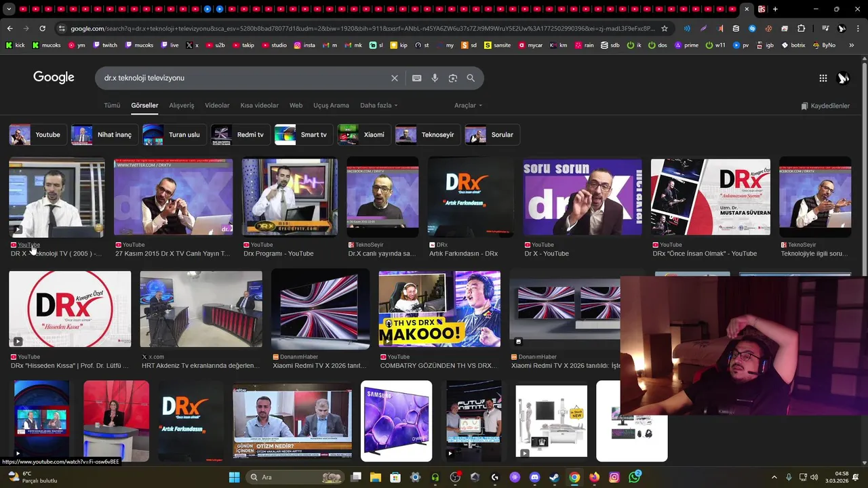Open the DRx Hisseden Kıssa thumbnail

pyautogui.click(x=70, y=309)
